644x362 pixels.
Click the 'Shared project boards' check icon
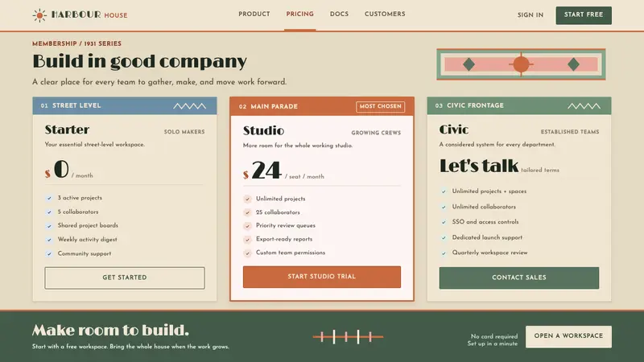click(x=49, y=226)
